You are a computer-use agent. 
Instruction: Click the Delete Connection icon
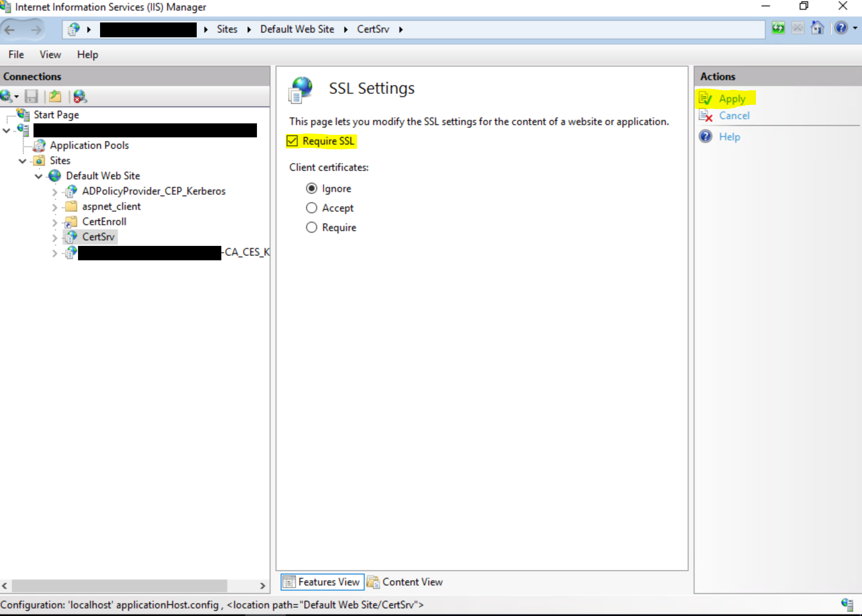pos(80,97)
